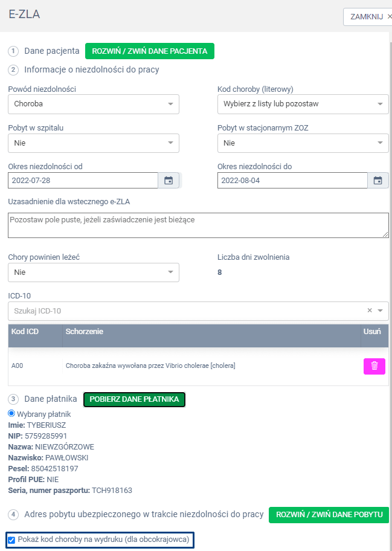The height and width of the screenshot is (551, 392).
Task: Click the Okres niezdolności od date field
Action: coord(83,181)
